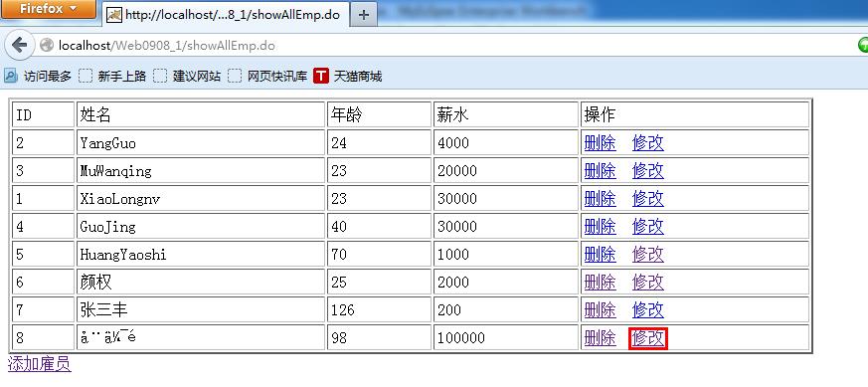Viewport: 868px width, 387px height.
Task: Click the salary cell 100000
Action: 506,337
